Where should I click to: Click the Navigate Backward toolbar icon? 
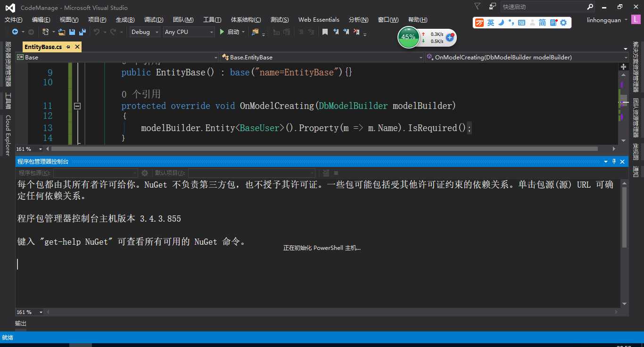[15, 32]
